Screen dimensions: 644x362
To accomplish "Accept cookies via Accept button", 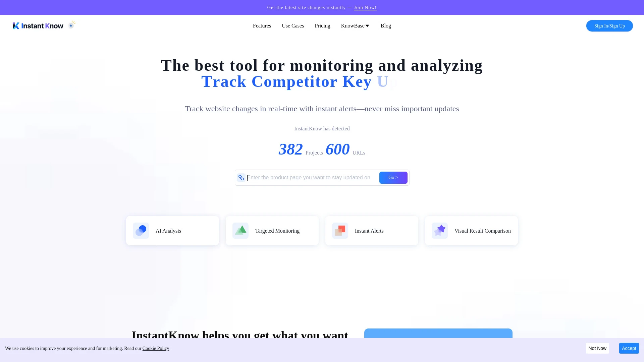I will click(629, 348).
